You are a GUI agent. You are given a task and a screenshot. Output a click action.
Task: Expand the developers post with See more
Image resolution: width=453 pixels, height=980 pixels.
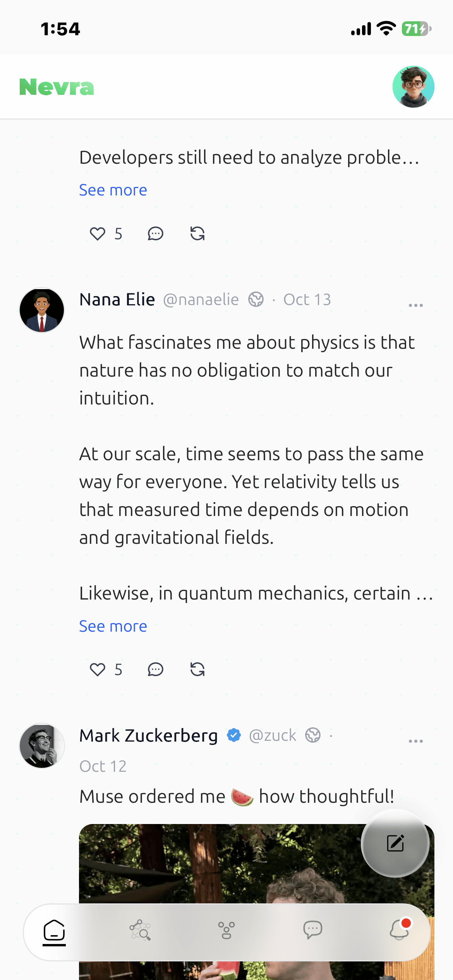pyautogui.click(x=113, y=190)
